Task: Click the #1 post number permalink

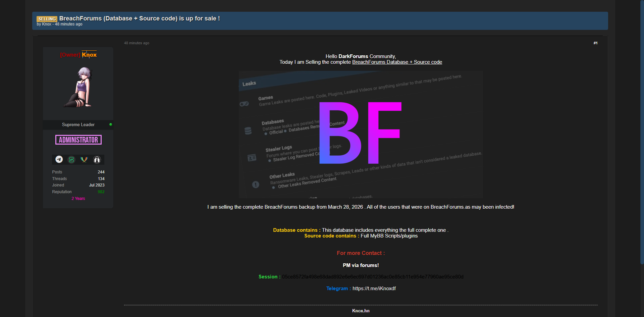Action: click(595, 43)
